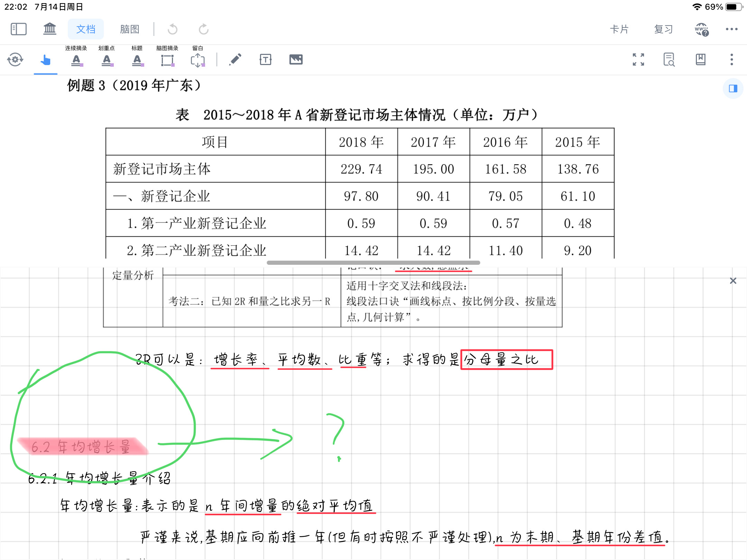Viewport: 747px width, 560px height.
Task: Open the web help globe icon
Action: (x=702, y=29)
